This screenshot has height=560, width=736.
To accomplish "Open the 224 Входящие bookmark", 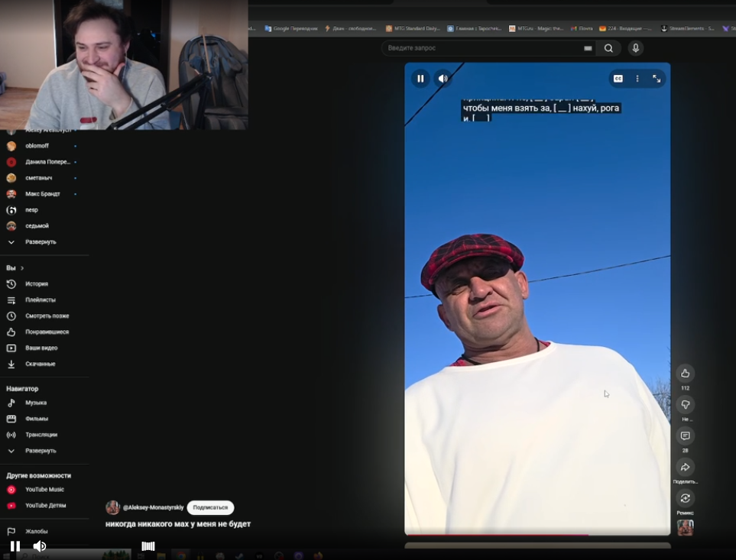I will [x=625, y=28].
